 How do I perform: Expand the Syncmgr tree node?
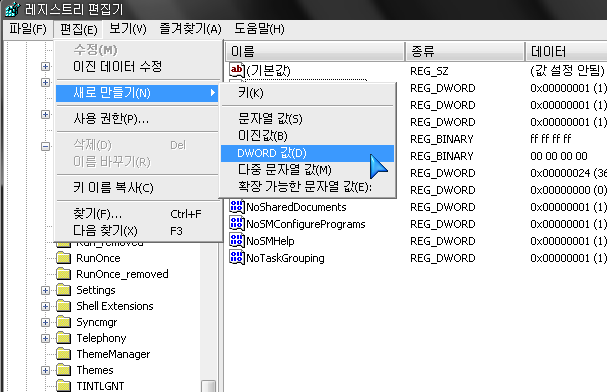45,322
